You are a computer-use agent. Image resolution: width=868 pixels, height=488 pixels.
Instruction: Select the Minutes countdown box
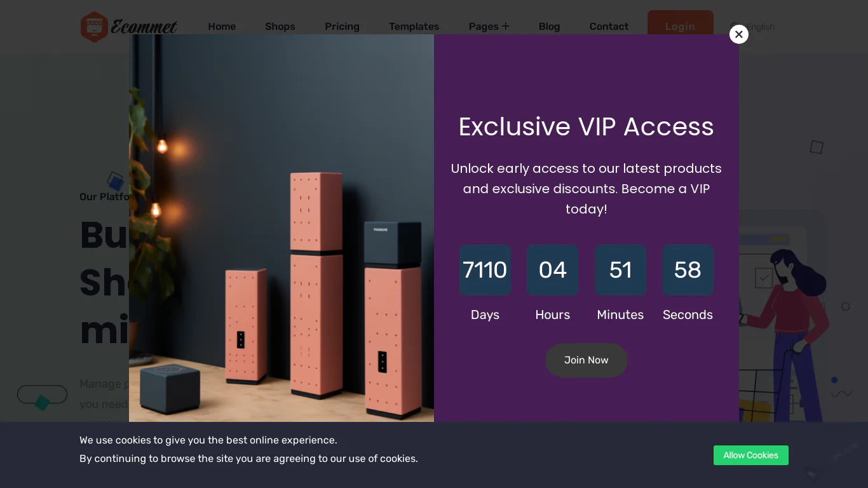coord(620,270)
